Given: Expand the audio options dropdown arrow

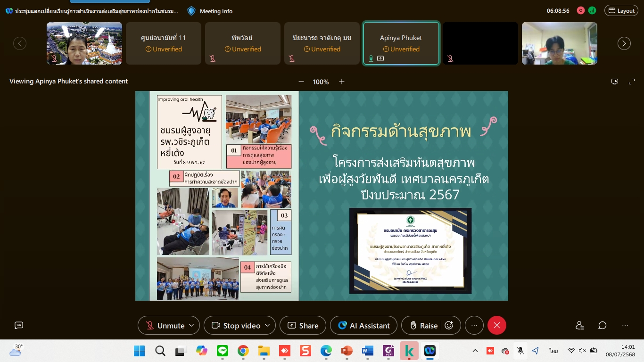Looking at the screenshot, I should point(191,325).
